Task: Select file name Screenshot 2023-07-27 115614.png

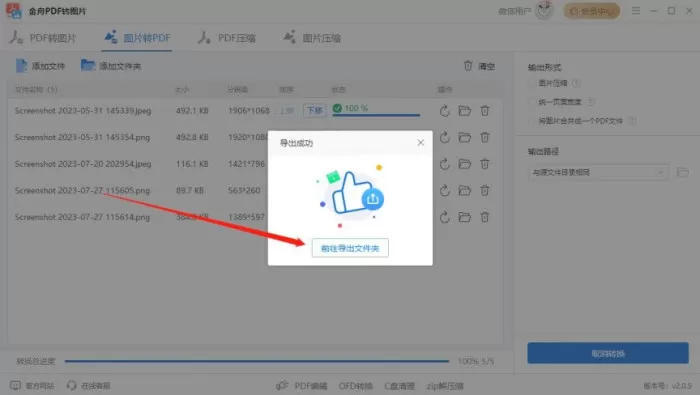Action: [x=82, y=217]
